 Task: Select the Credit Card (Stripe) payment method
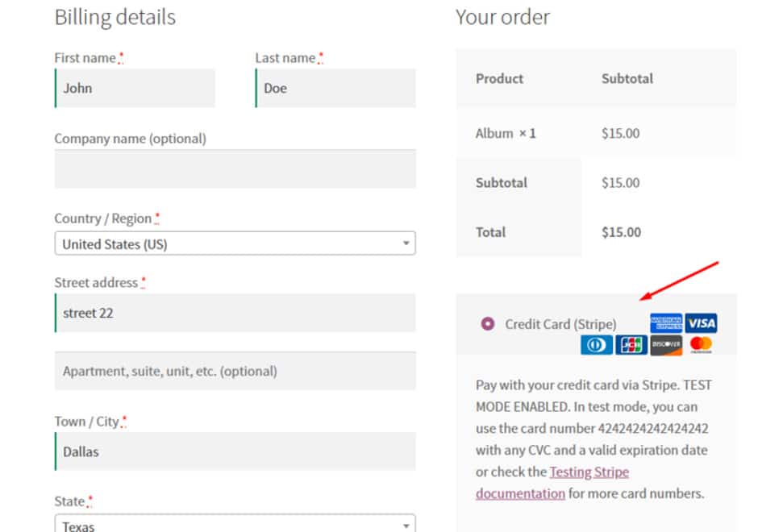pos(560,323)
